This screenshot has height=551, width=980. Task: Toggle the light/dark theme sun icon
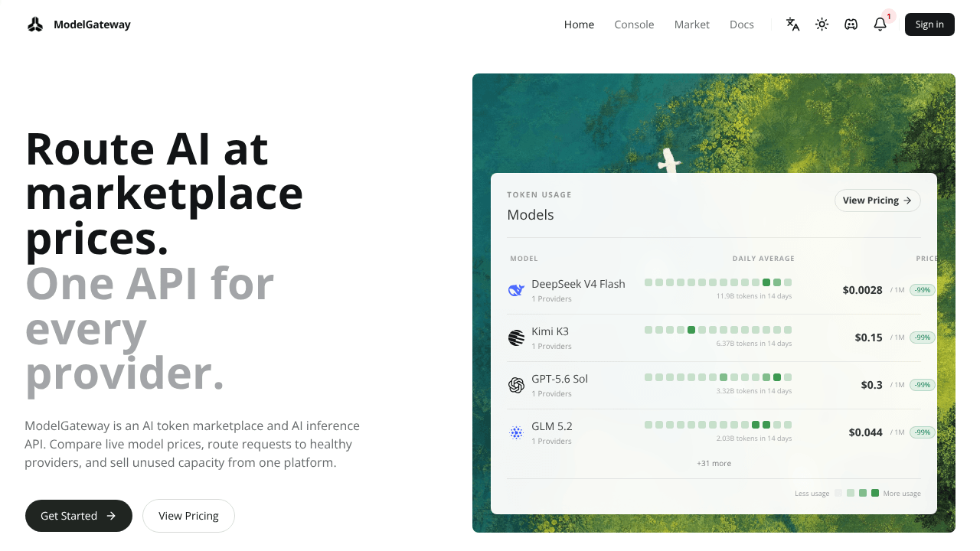point(822,24)
